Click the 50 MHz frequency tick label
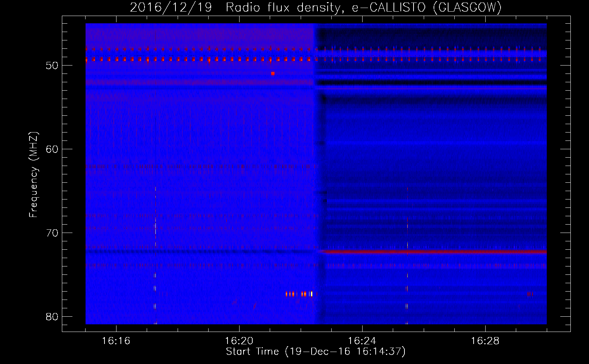Image resolution: width=589 pixels, height=364 pixels. coord(51,66)
